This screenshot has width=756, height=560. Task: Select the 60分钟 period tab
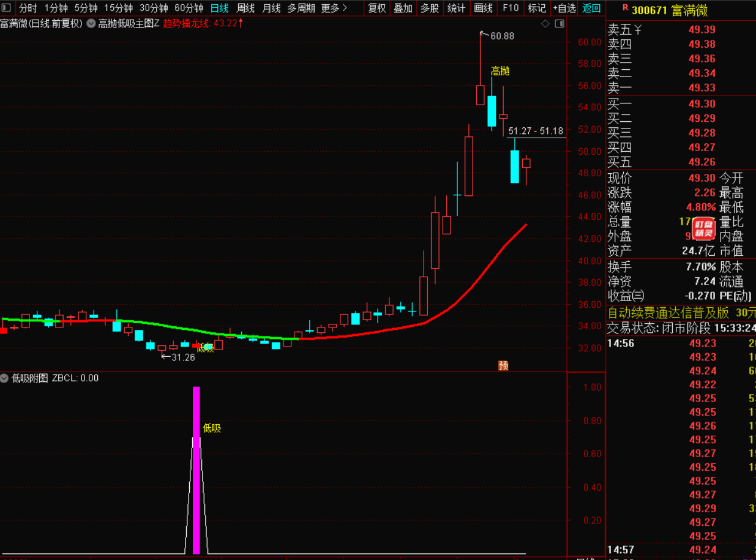[189, 9]
